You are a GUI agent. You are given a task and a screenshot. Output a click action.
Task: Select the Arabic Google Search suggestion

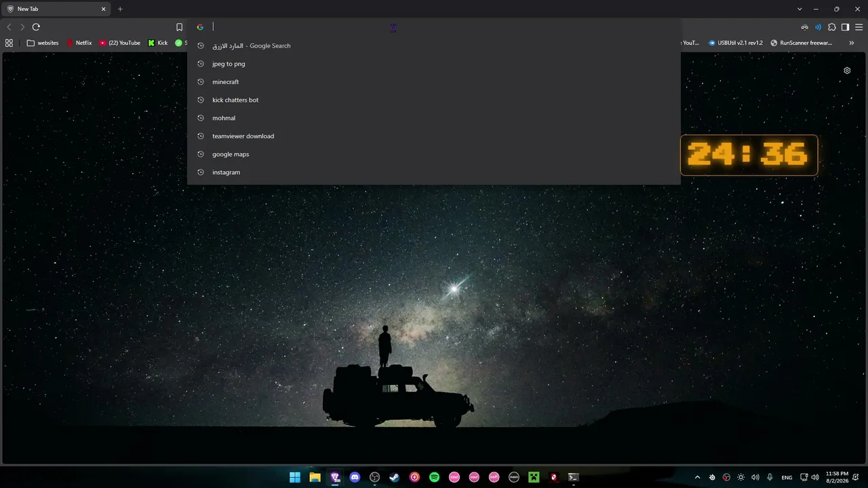434,45
